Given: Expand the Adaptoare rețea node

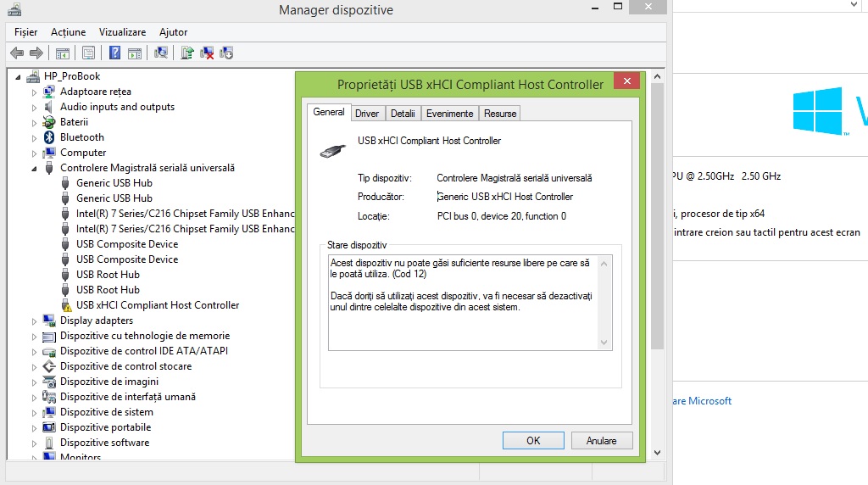Looking at the screenshot, I should (34, 92).
